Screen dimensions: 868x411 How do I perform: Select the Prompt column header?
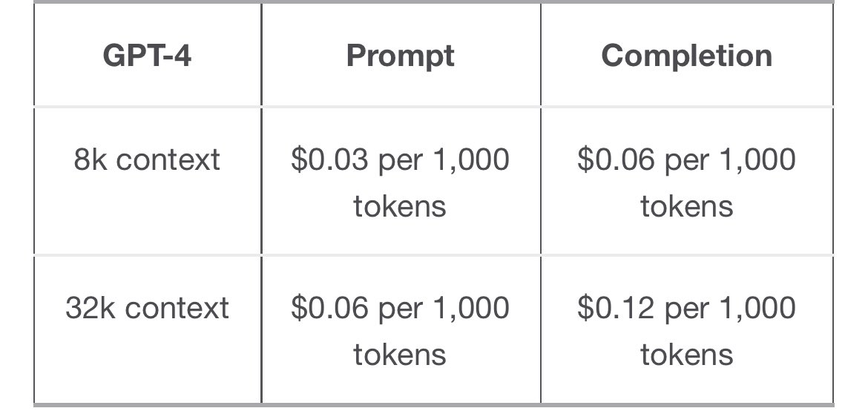pyautogui.click(x=400, y=56)
